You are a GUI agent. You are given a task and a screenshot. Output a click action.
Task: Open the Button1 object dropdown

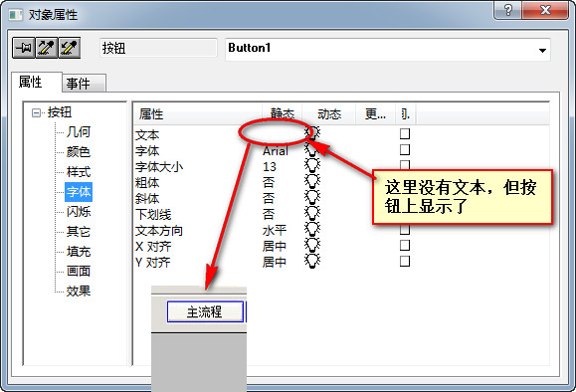pos(542,51)
